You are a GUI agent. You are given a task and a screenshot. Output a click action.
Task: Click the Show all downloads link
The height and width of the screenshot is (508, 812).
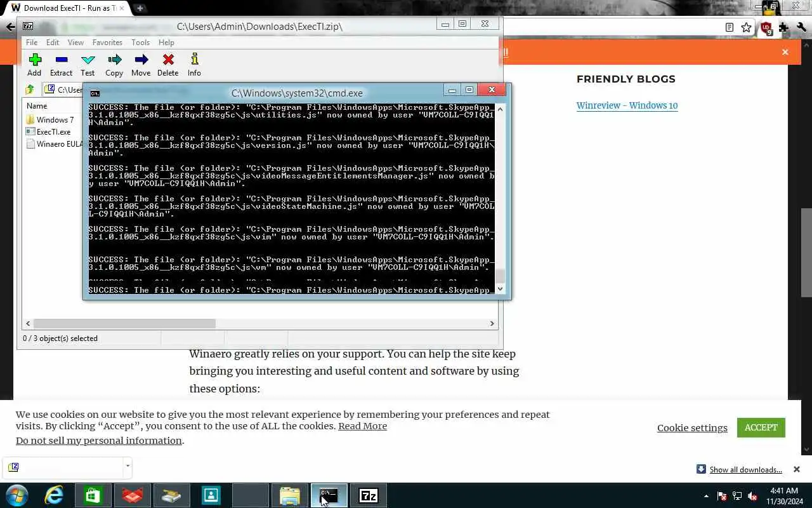click(x=745, y=470)
